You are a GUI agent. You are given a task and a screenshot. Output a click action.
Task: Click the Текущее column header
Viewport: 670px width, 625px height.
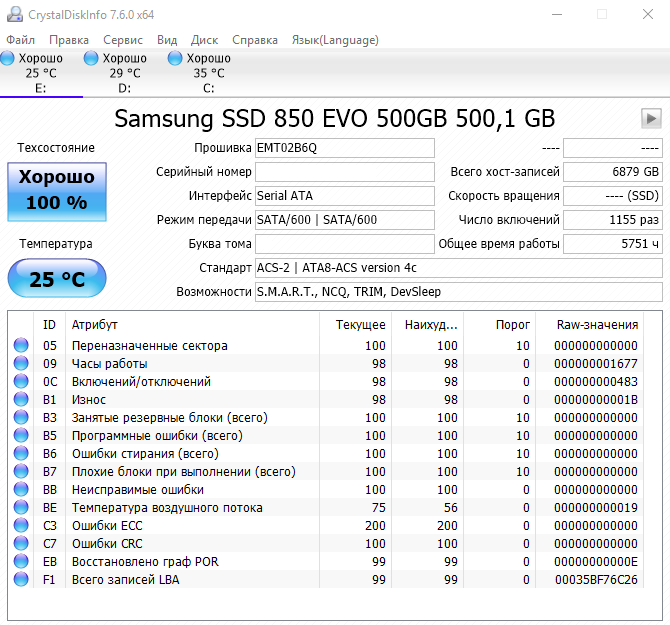pos(356,325)
